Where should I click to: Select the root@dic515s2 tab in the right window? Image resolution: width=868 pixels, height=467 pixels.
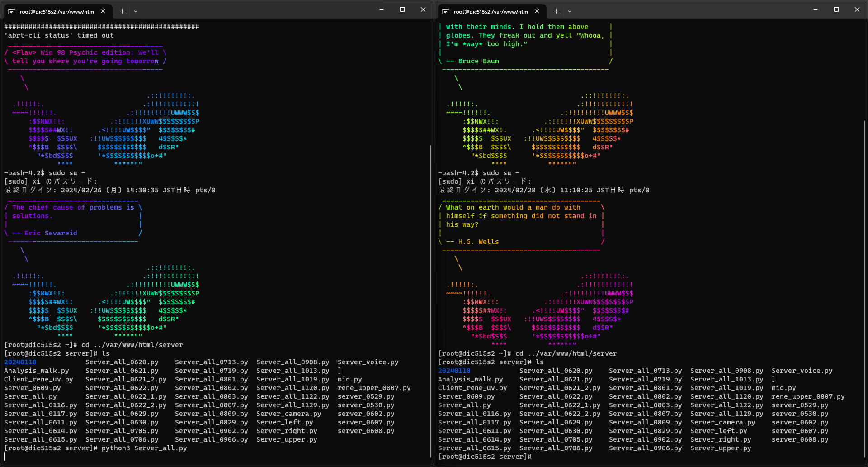(491, 11)
